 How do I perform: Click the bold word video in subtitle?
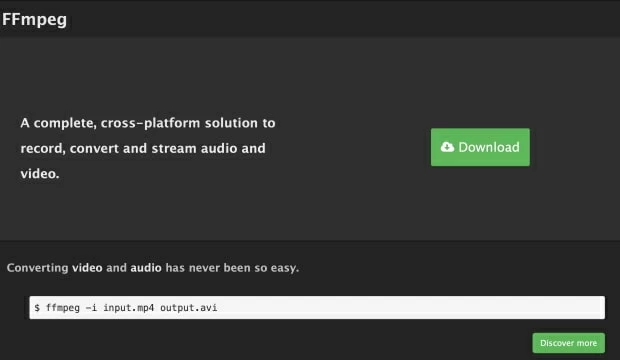click(87, 268)
